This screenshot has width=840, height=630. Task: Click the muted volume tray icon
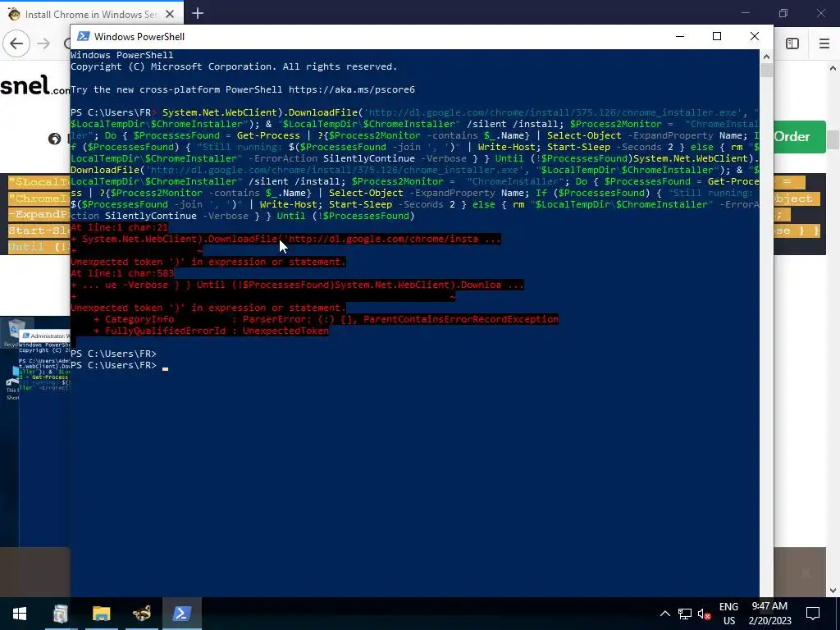[x=704, y=614]
